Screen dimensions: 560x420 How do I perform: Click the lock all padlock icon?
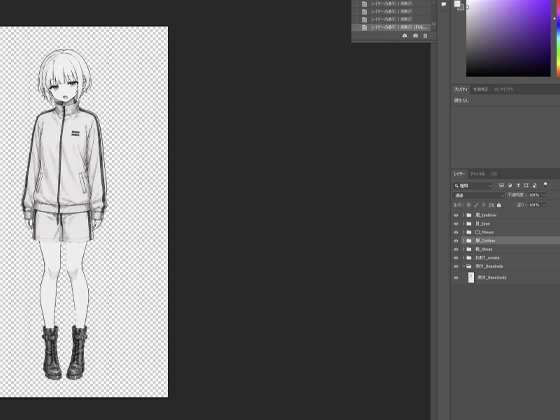coord(499,205)
